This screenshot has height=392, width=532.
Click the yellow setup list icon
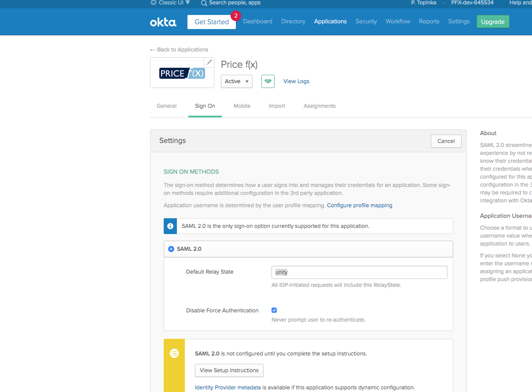(174, 353)
